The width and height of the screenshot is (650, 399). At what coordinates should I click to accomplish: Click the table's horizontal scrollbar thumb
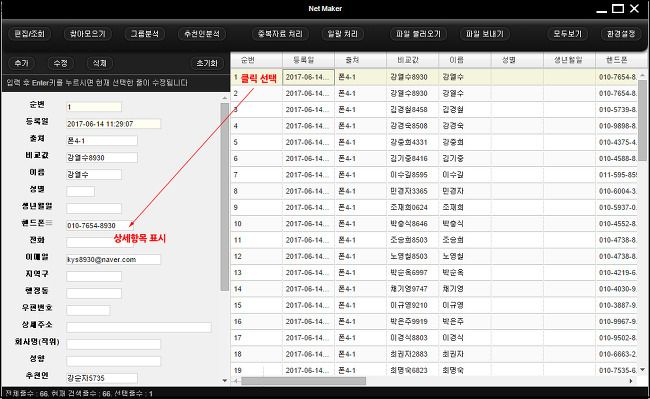(x=303, y=381)
